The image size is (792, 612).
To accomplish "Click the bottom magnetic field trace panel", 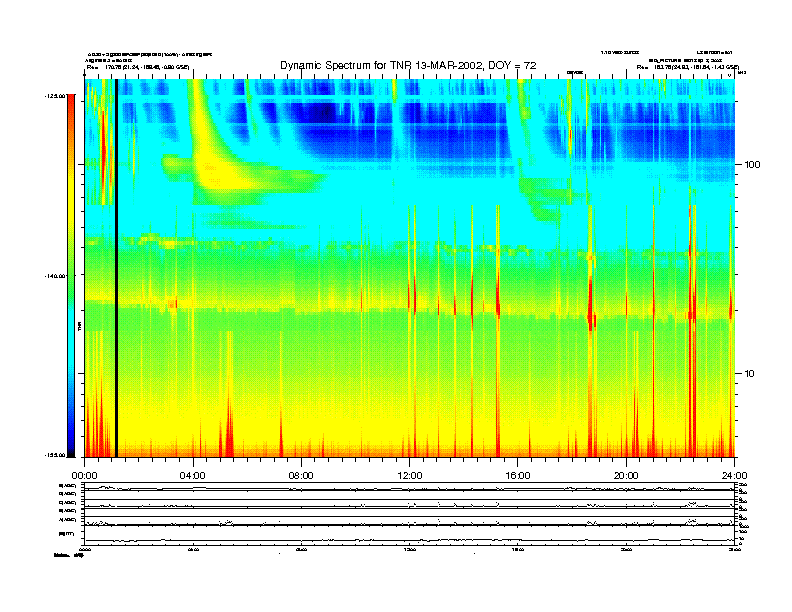I will 410,535.
